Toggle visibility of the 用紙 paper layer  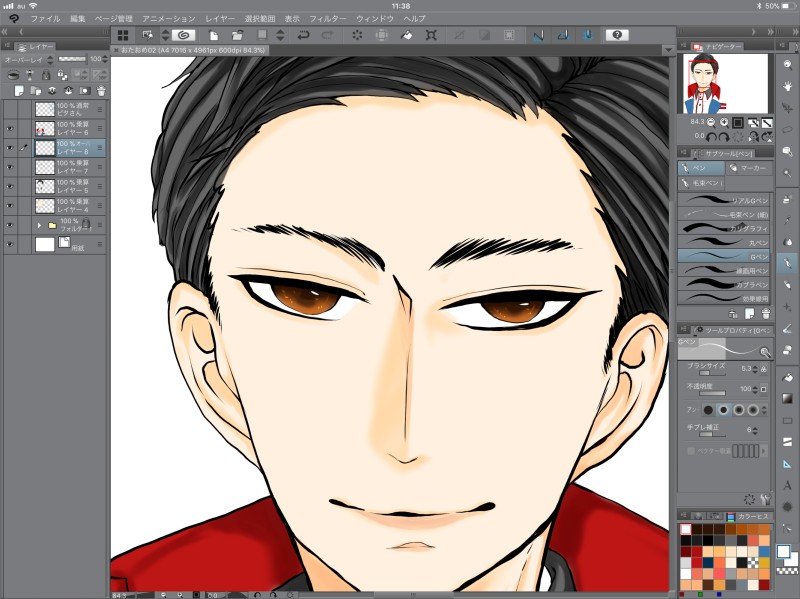click(x=10, y=244)
